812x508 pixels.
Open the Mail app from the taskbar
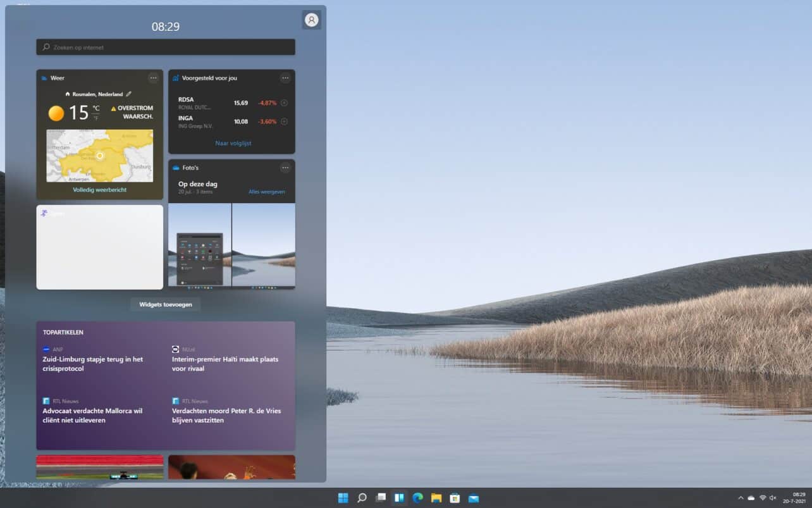coord(472,498)
